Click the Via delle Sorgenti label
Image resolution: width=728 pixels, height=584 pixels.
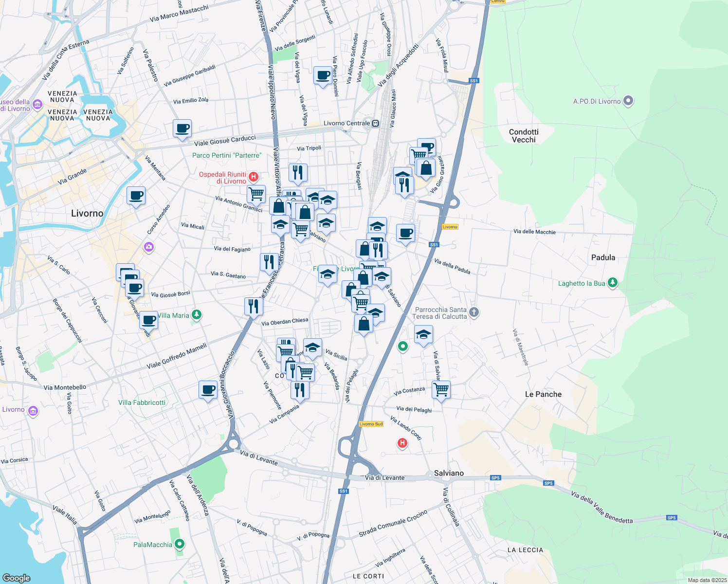295,43
